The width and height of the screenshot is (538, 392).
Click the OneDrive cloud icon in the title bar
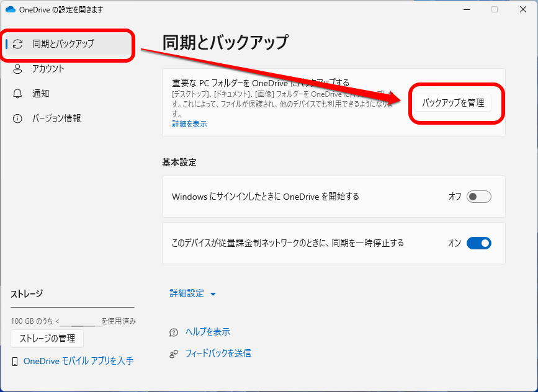[11, 9]
